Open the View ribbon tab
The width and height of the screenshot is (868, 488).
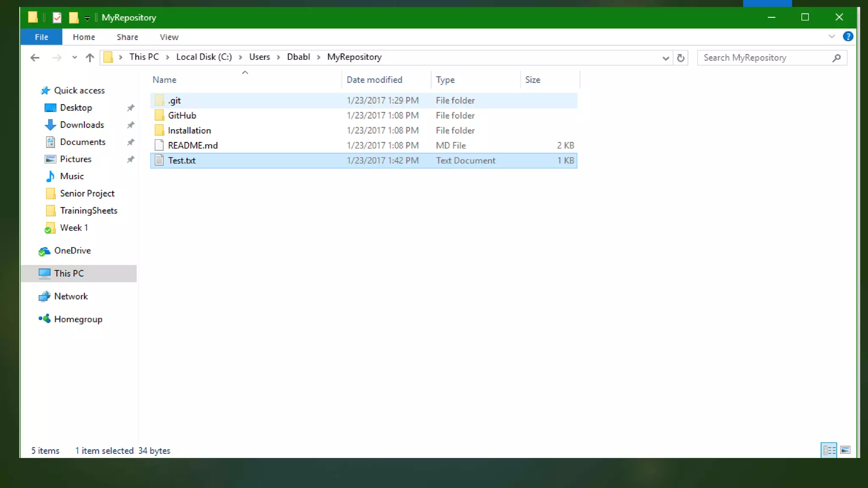(169, 37)
